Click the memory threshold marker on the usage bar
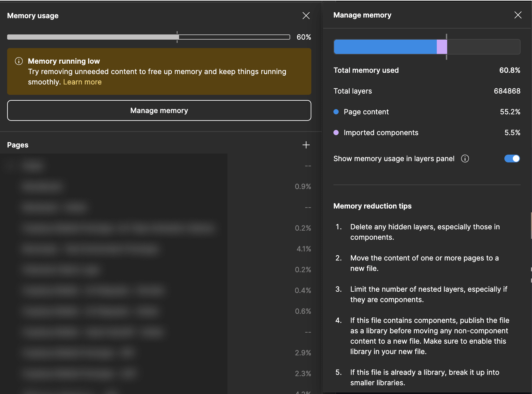Viewport: 532px width, 394px height. coord(177,37)
